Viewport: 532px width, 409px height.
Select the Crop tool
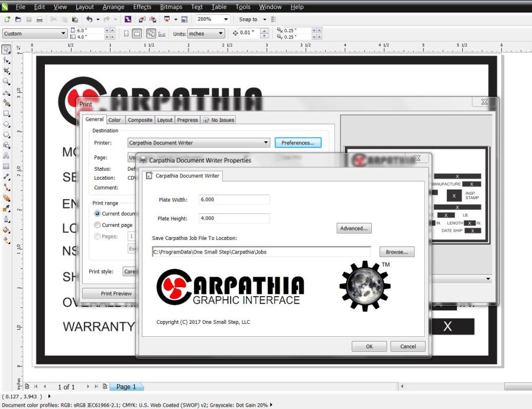(6, 71)
